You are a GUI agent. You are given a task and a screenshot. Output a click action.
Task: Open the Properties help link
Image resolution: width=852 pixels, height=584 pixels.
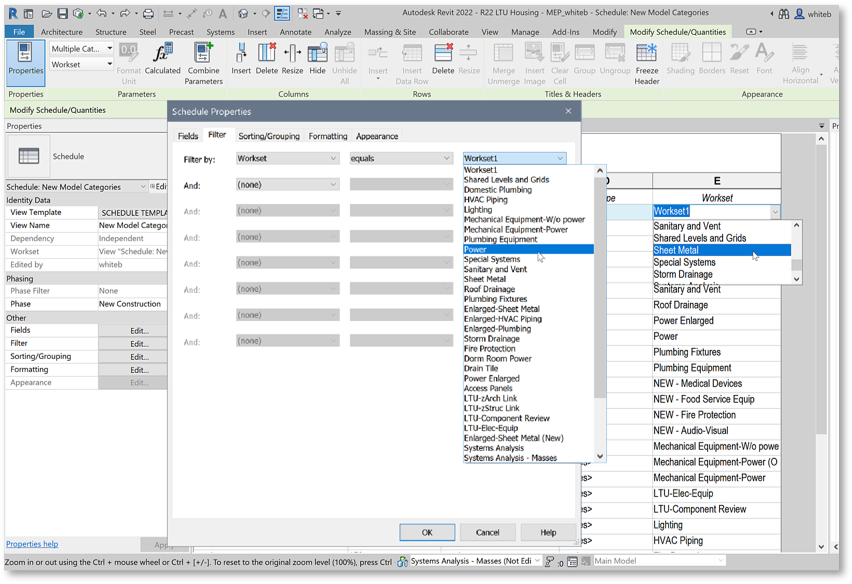32,544
